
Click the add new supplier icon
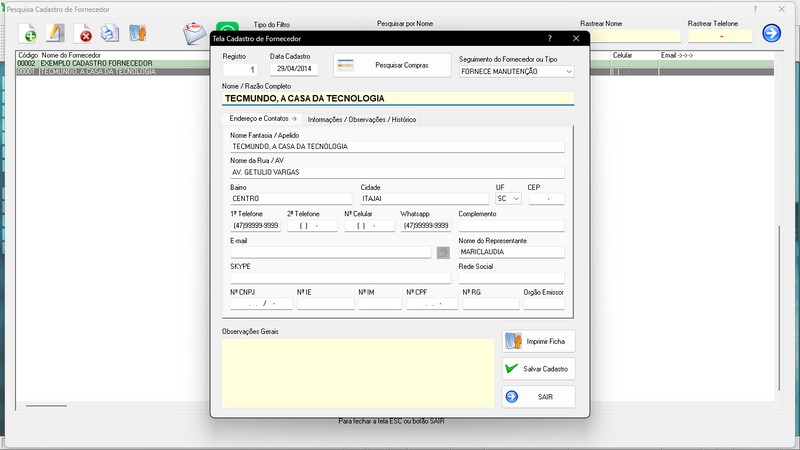(28, 34)
